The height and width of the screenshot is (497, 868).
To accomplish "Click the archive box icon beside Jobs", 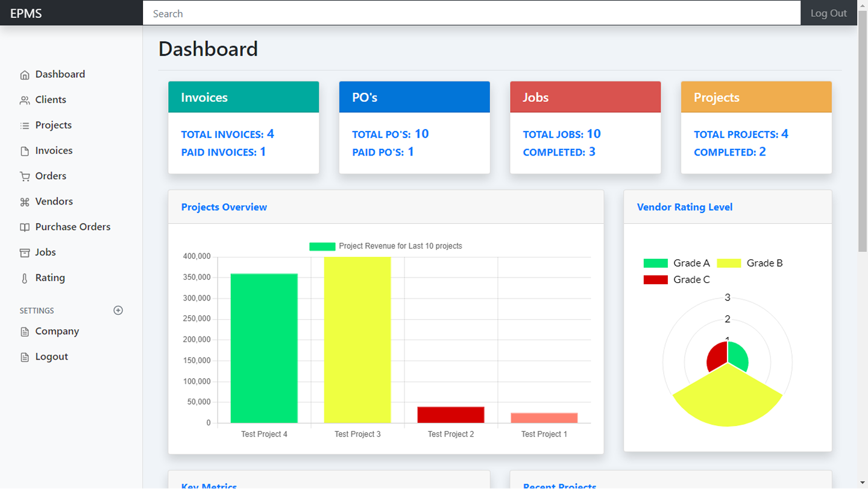I will (x=25, y=253).
